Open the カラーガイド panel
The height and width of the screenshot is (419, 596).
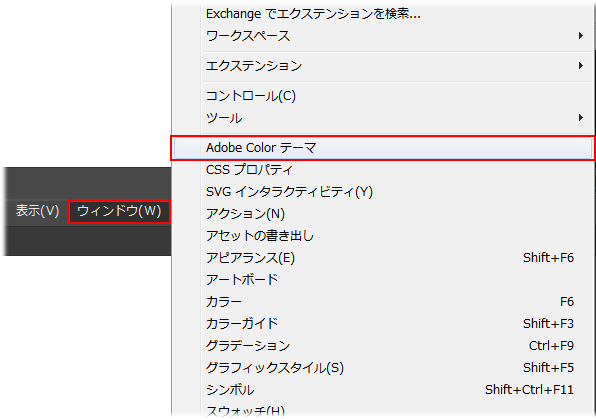tap(382, 324)
